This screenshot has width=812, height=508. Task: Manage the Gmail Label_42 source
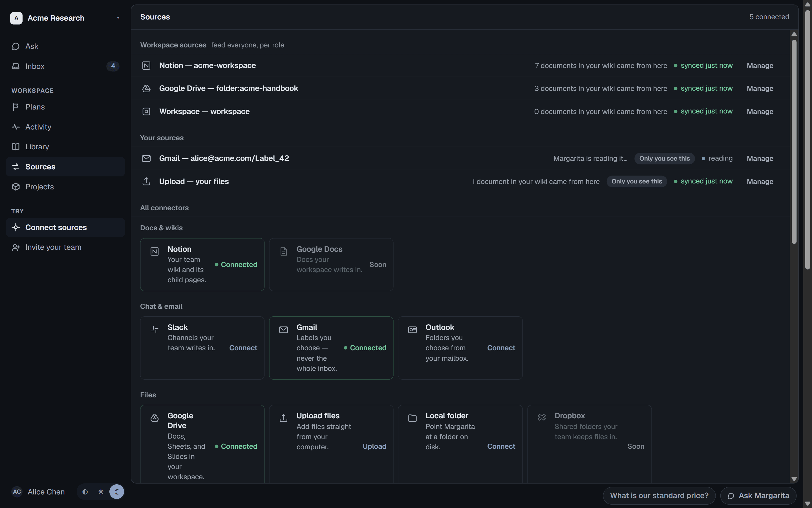pyautogui.click(x=760, y=158)
